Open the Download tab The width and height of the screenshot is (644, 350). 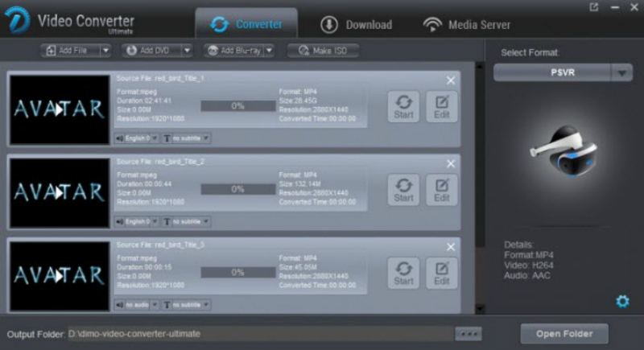coord(356,25)
